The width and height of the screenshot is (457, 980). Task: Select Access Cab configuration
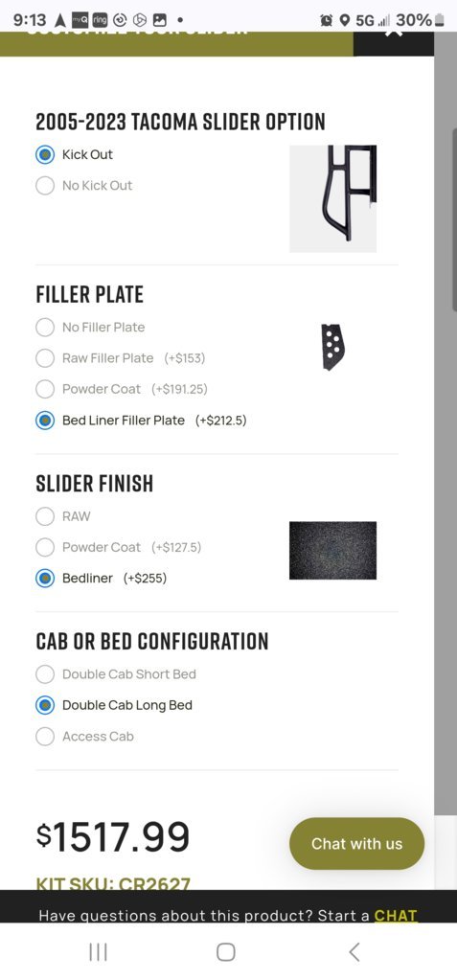point(84,737)
